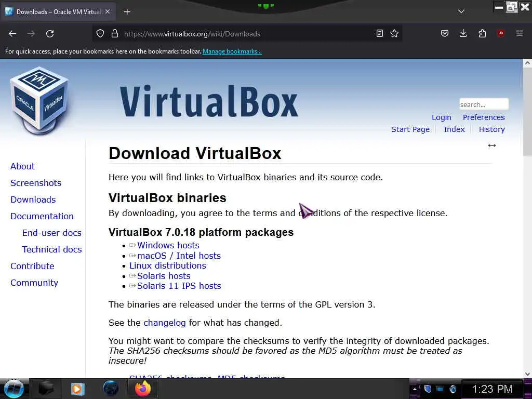
Task: Open the extensions puzzle-piece icon
Action: tap(482, 33)
